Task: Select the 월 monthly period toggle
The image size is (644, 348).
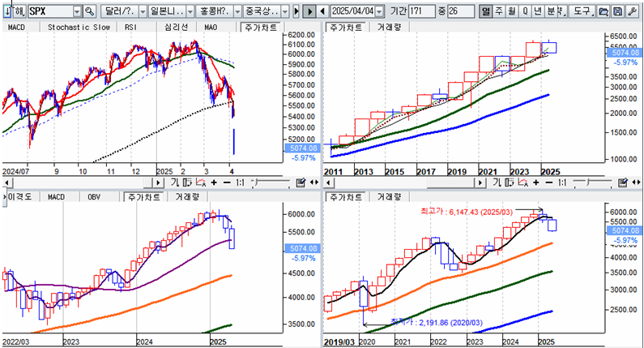Action: point(512,11)
